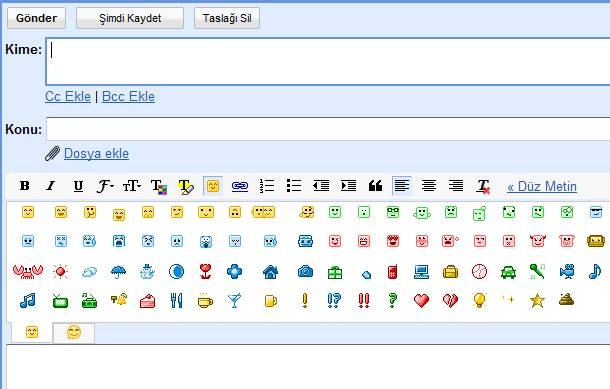The height and width of the screenshot is (389, 610).
Task: Insert the green microphone emoticon
Action: click(537, 271)
